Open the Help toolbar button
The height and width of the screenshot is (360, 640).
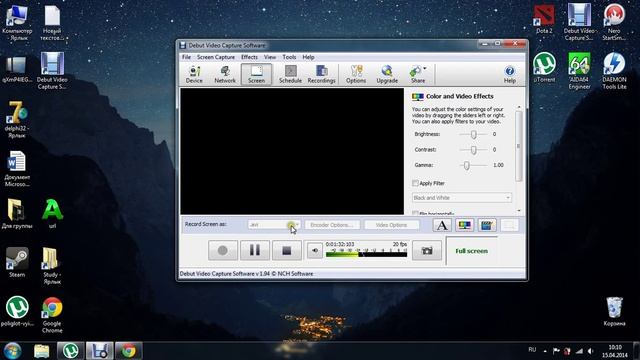[x=509, y=74]
